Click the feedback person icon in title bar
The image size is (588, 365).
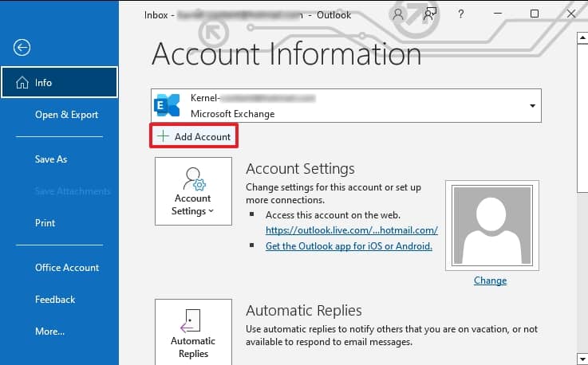pyautogui.click(x=429, y=14)
